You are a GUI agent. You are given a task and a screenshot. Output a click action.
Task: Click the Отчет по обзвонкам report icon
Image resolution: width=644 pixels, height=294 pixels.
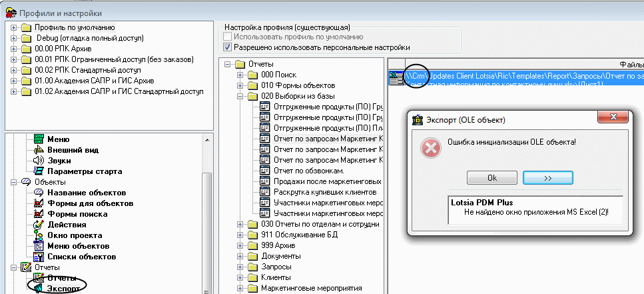point(264,171)
